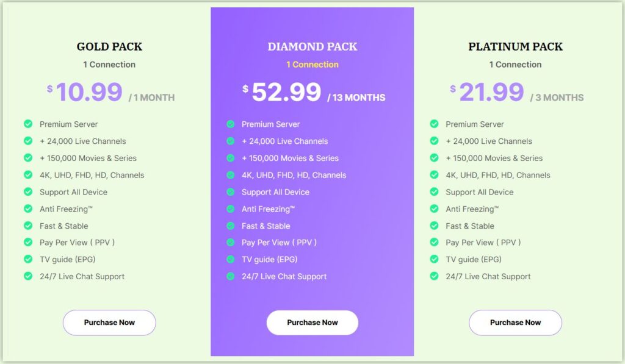
Task: Select the Diamond Pack heading
Action: pos(312,46)
